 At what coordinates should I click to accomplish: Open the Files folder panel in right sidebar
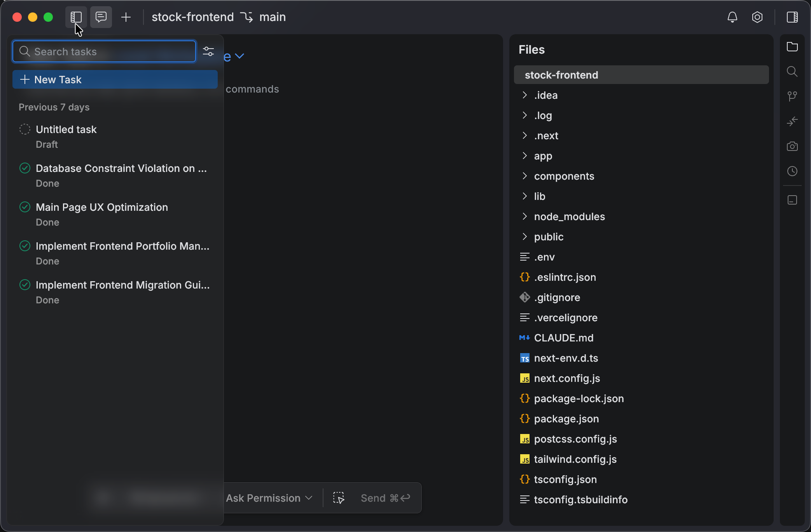pos(792,47)
